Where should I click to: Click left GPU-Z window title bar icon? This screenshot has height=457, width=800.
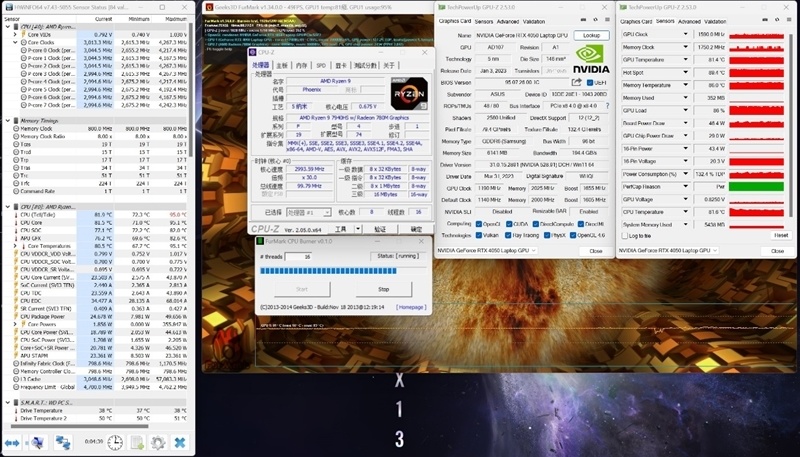(x=441, y=7)
